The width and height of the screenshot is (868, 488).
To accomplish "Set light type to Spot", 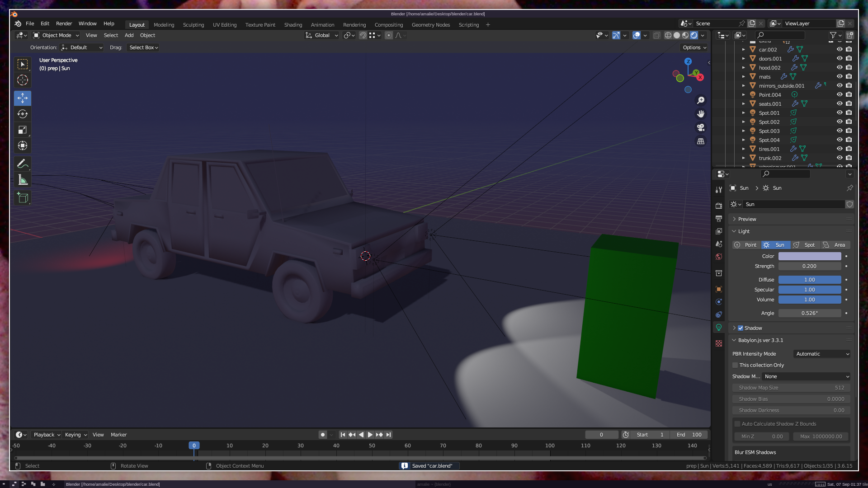I will [805, 245].
